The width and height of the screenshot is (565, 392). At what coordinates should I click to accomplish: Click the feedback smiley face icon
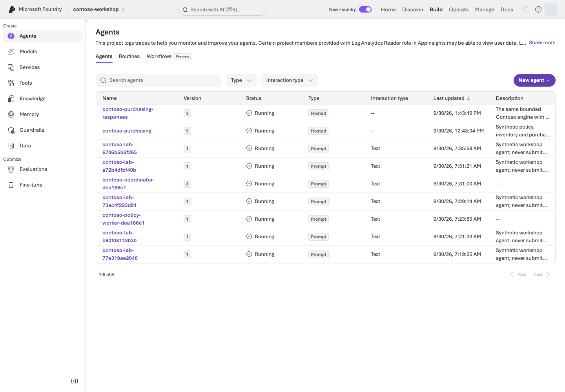click(x=538, y=9)
